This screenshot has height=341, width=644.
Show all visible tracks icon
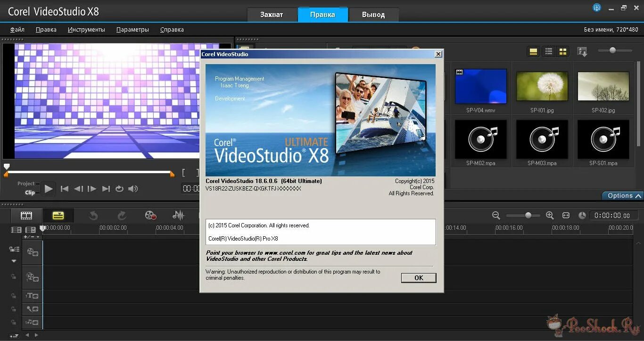pos(16,230)
